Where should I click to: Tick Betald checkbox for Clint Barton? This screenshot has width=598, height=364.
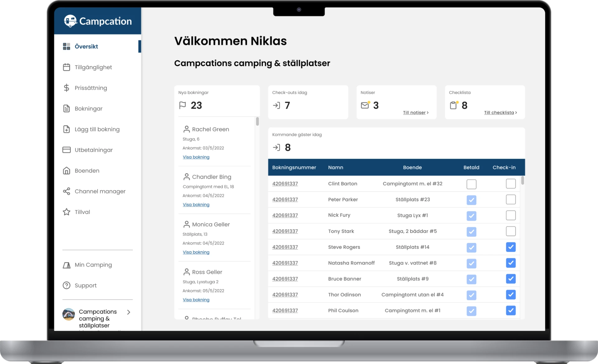471,184
